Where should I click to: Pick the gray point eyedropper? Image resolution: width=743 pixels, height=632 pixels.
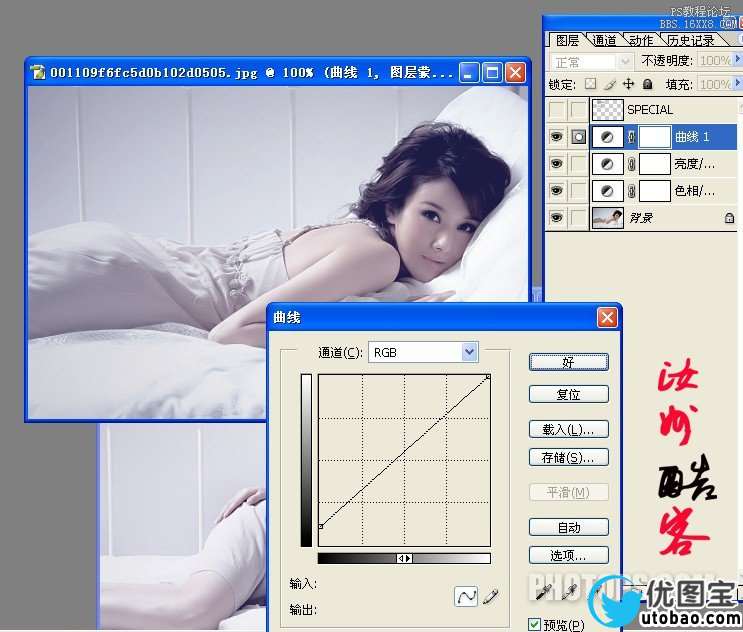[x=569, y=592]
